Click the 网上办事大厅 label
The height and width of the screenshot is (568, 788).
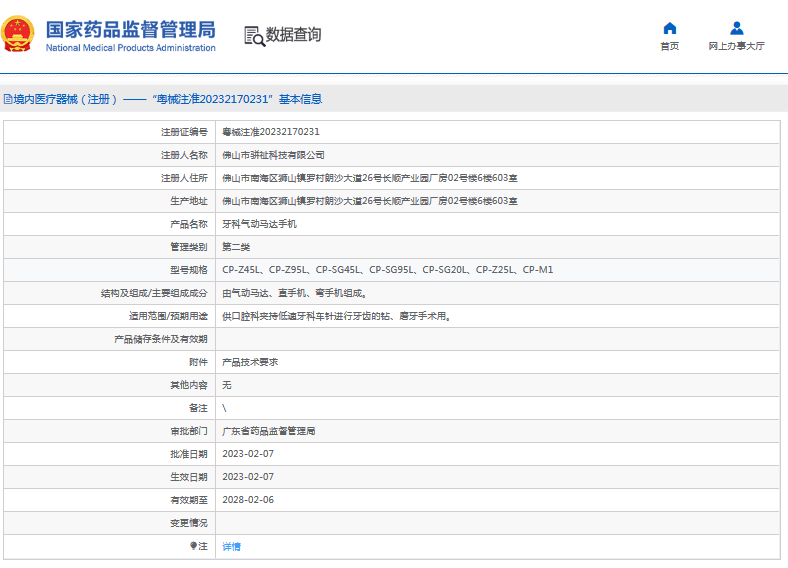(737, 46)
